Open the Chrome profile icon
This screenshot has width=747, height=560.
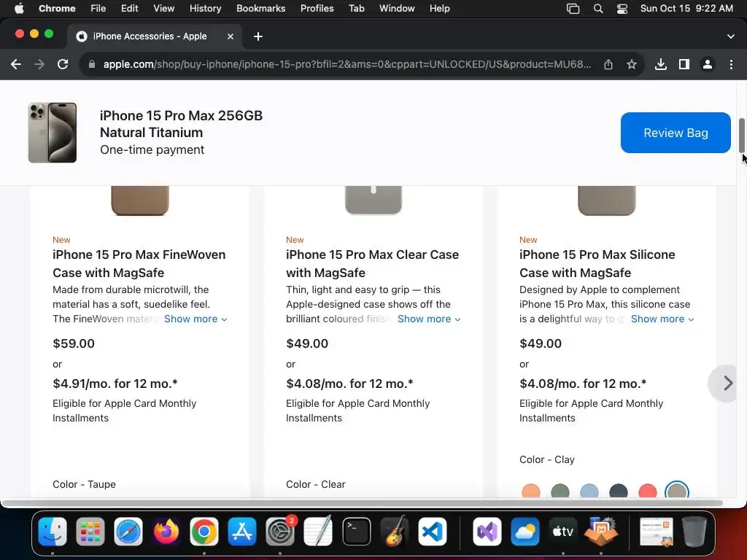coord(708,64)
